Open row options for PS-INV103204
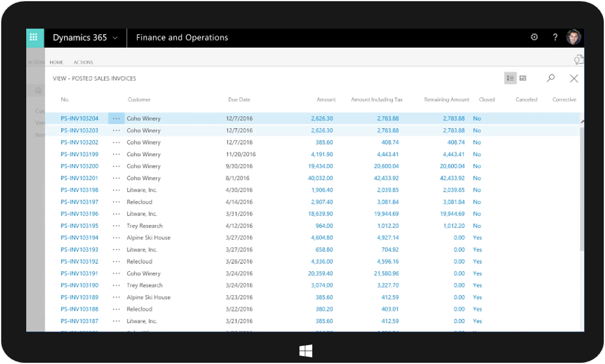This screenshot has height=364, width=605. [116, 118]
